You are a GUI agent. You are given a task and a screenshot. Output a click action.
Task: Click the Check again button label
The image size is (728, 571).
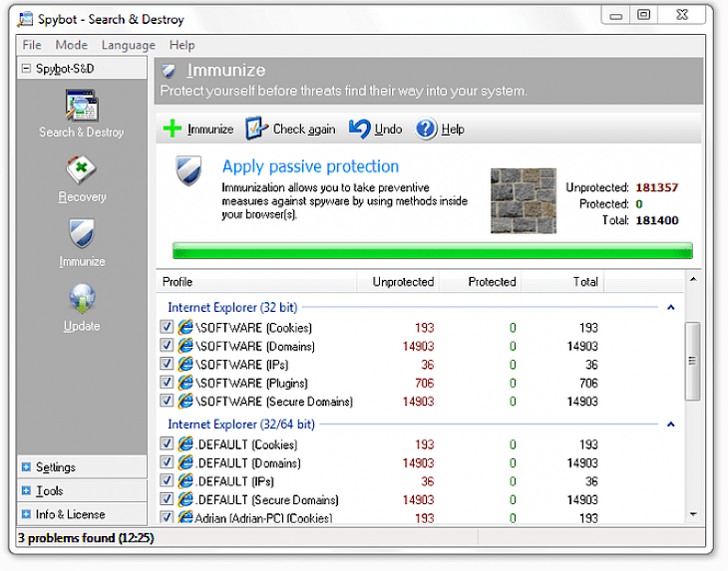coord(304,129)
